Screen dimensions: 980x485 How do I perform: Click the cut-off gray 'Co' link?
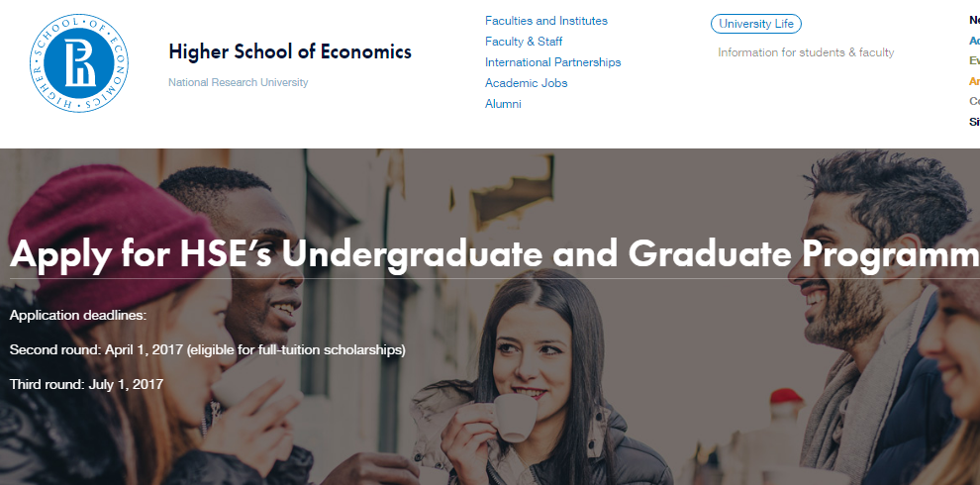coord(974,101)
